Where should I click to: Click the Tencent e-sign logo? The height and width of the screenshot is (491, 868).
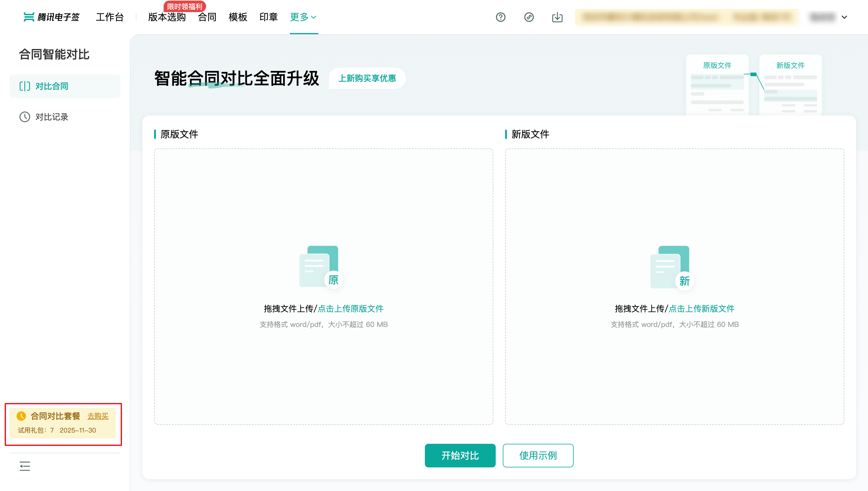pyautogui.click(x=52, y=17)
